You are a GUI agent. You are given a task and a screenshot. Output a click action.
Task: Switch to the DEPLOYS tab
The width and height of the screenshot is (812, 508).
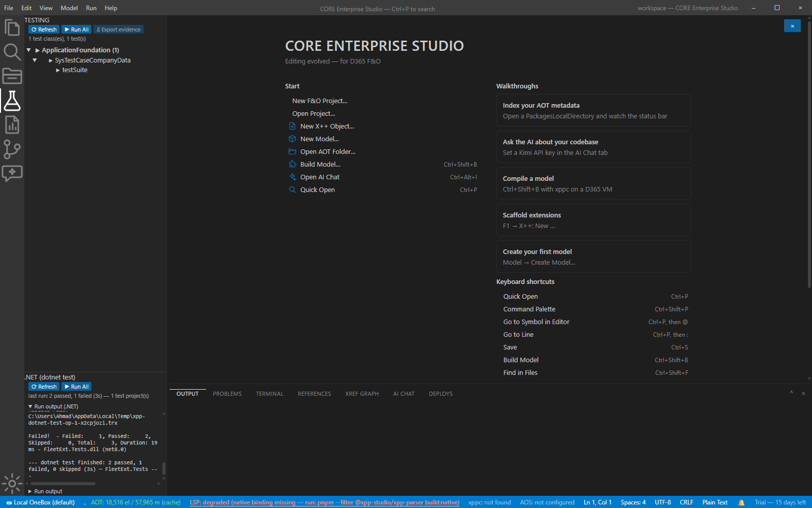point(441,394)
